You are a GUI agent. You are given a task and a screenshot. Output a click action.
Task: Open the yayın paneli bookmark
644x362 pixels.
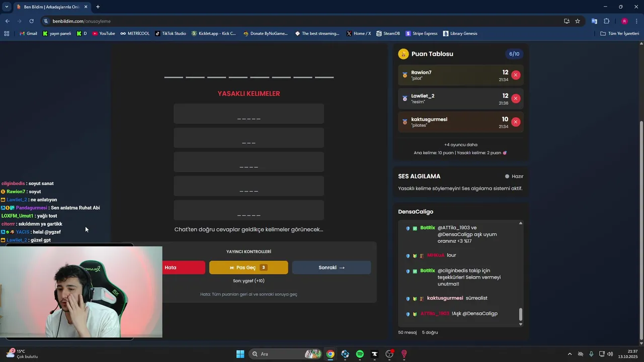[x=57, y=33]
